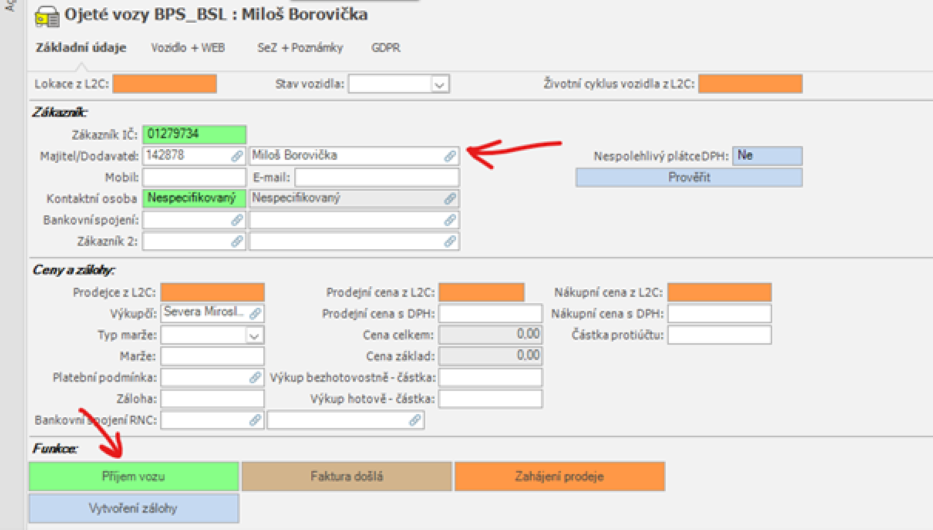933x530 pixels.
Task: Click link icon in first Bankovní spojení RNC field
Action: pos(255,421)
